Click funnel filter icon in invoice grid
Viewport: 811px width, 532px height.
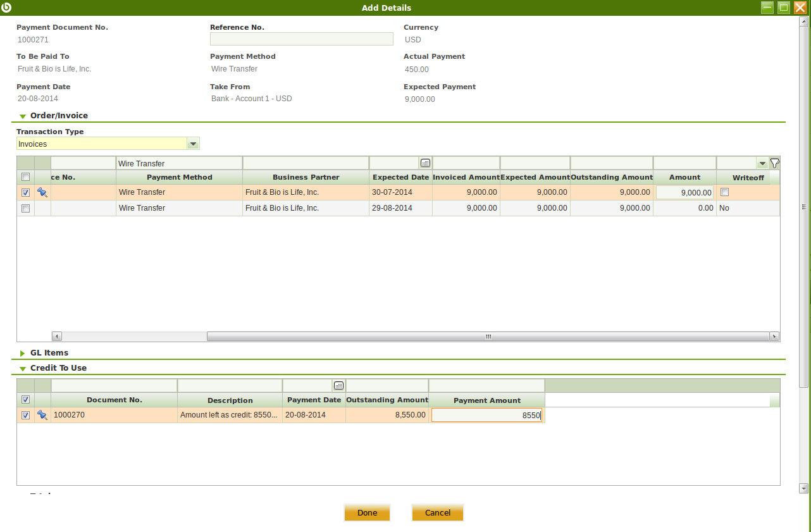click(774, 163)
